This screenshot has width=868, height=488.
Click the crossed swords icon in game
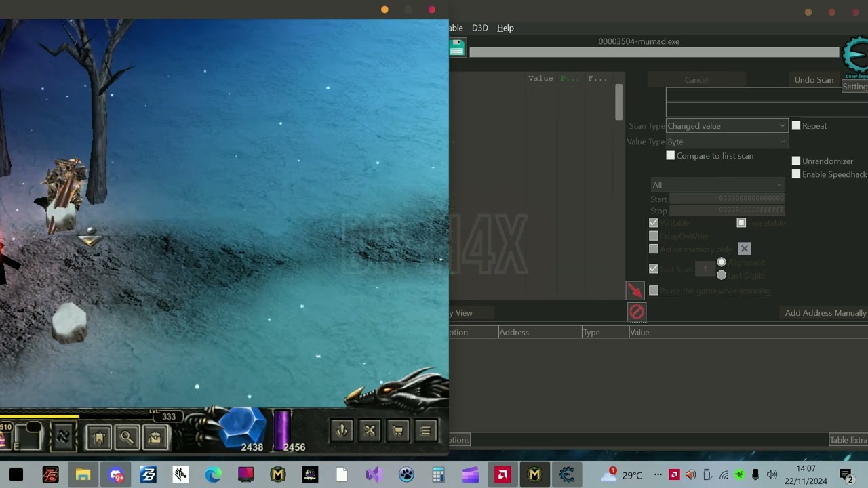pos(370,430)
